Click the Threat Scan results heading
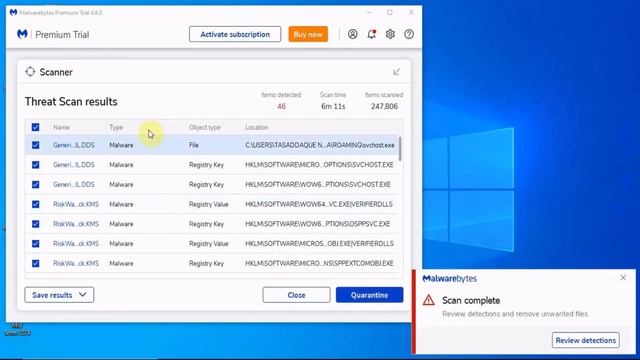Image resolution: width=640 pixels, height=360 pixels. [71, 102]
